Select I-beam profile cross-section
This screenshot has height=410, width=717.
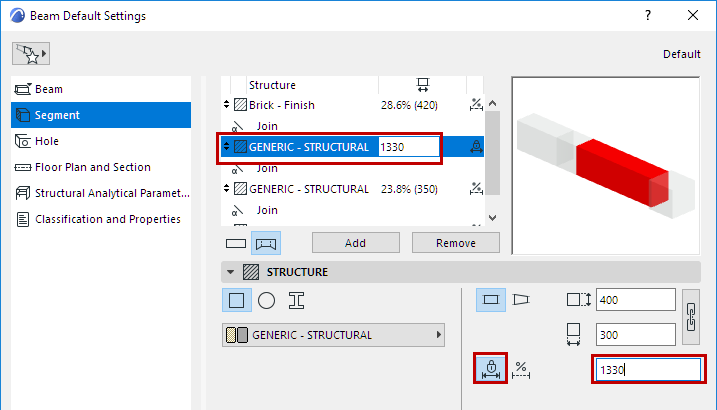click(x=296, y=299)
